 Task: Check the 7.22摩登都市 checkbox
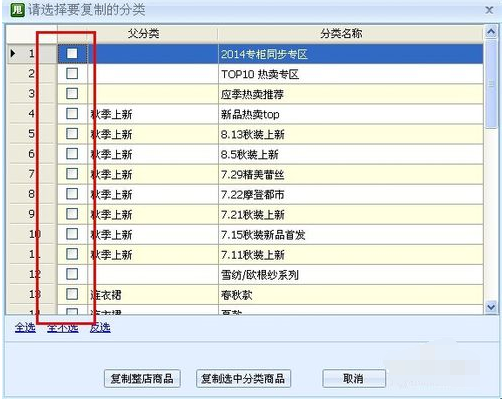pos(72,194)
